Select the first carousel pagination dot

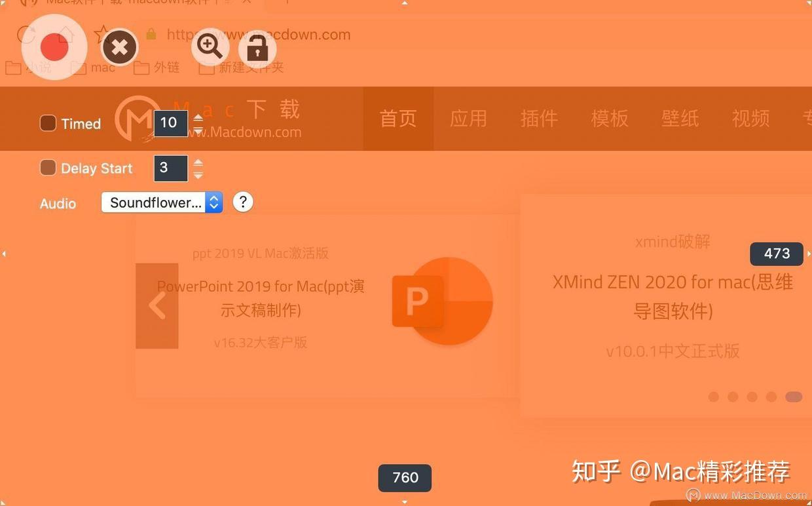pyautogui.click(x=714, y=397)
